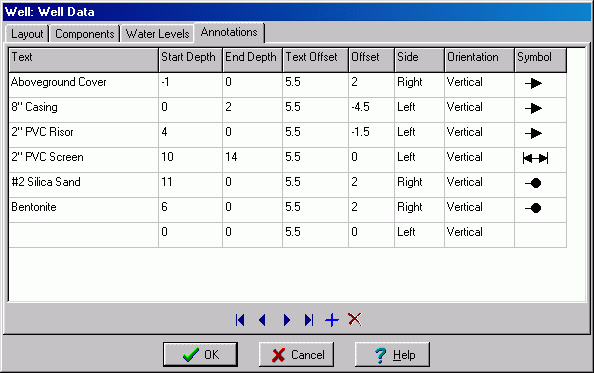Screen dimensions: 594x373
Task: Select End Depth 14 for PVC Screen
Action: click(x=252, y=160)
